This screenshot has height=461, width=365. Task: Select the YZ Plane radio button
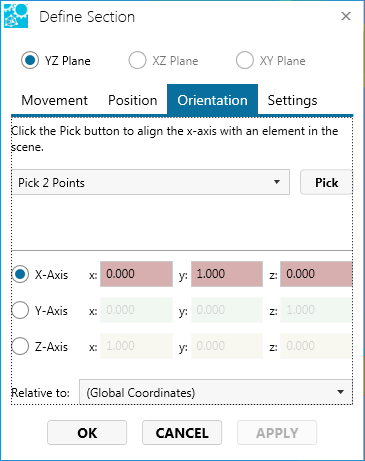(x=30, y=60)
